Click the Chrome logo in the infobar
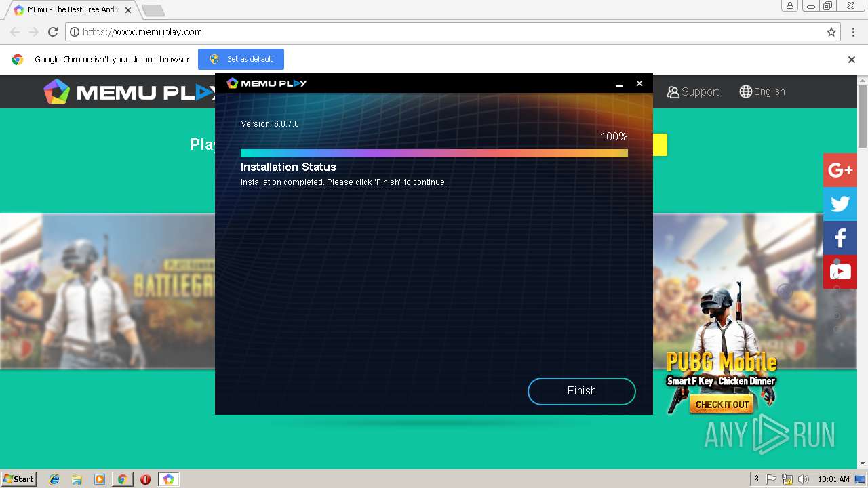The width and height of the screenshot is (868, 488). click(x=18, y=60)
